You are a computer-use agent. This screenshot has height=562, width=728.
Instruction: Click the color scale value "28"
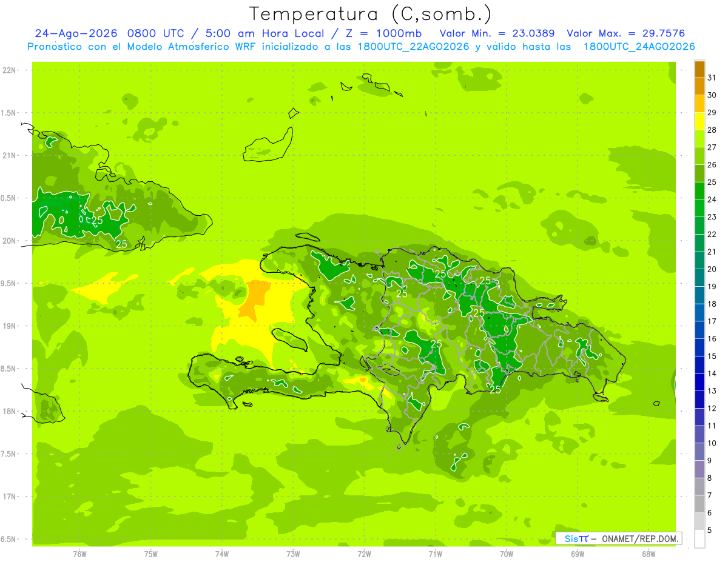click(x=712, y=130)
